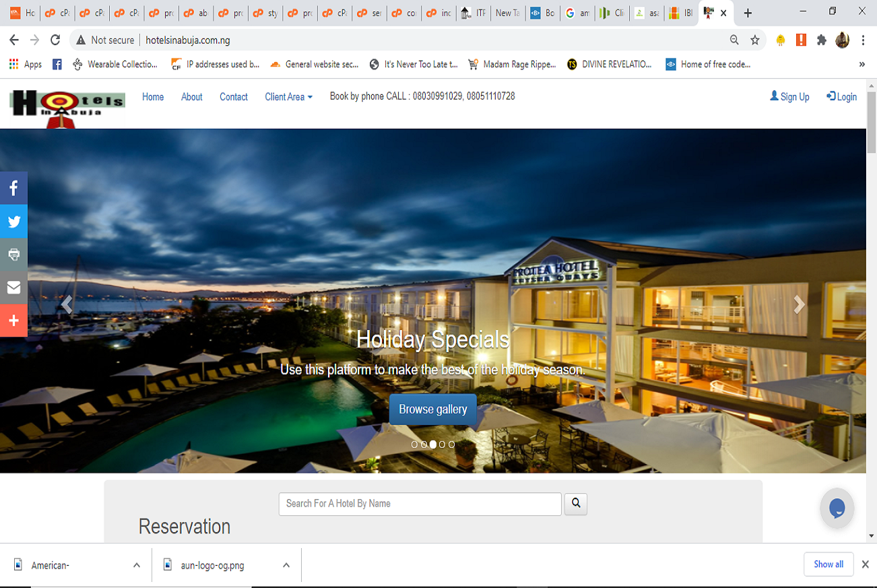Click the scrollbar down arrow
This screenshot has width=877, height=588.
[x=872, y=536]
